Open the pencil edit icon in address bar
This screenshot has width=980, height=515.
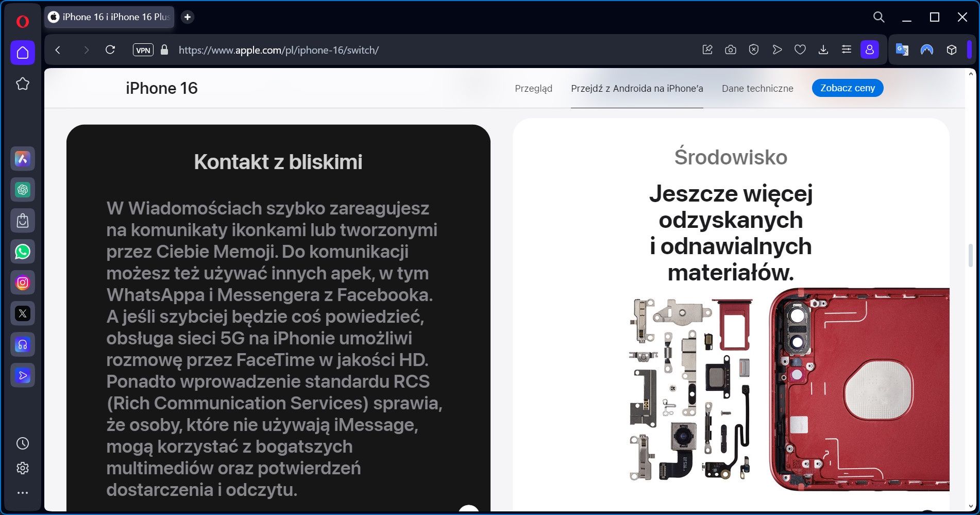[x=707, y=50]
